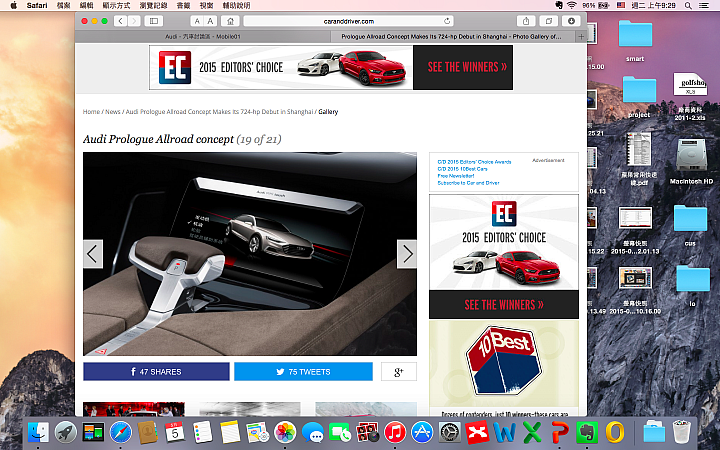Open the 瀏覽記錄 menu
Screen dimensions: 720x450
pos(153,6)
